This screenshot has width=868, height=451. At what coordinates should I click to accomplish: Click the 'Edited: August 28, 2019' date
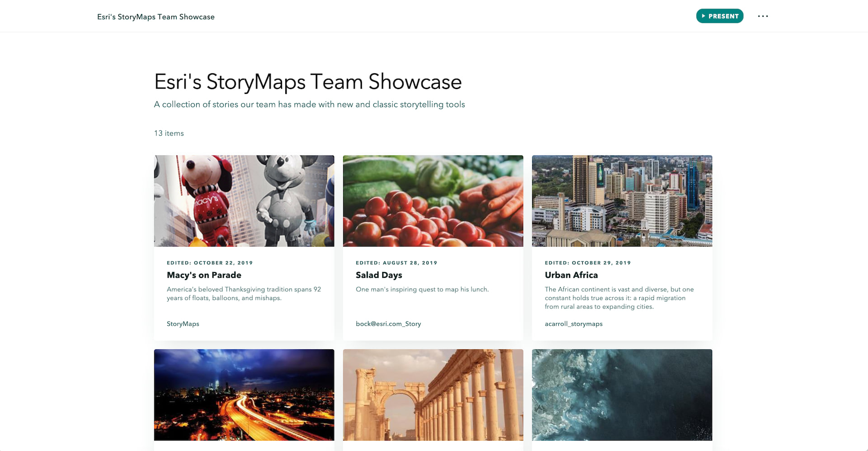[x=396, y=263]
